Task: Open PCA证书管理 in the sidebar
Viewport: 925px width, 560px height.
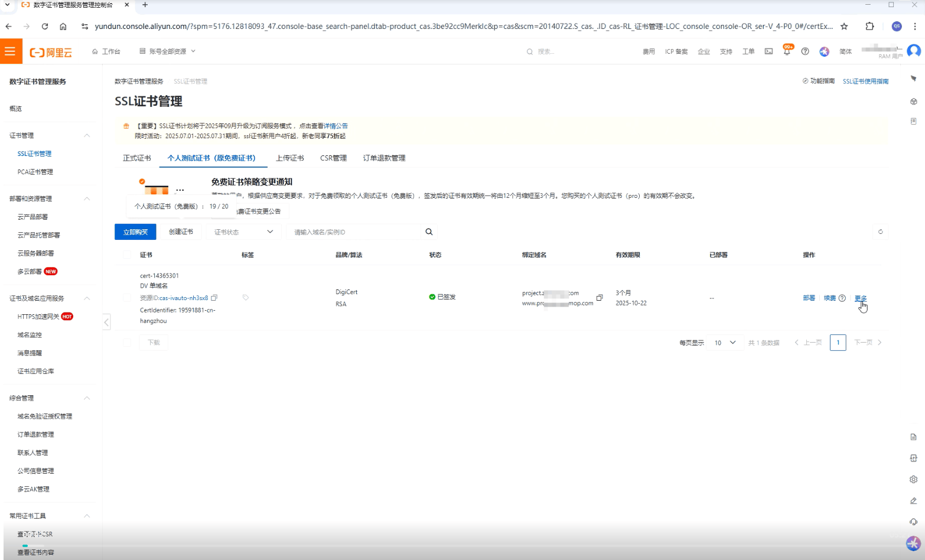Action: 35,172
